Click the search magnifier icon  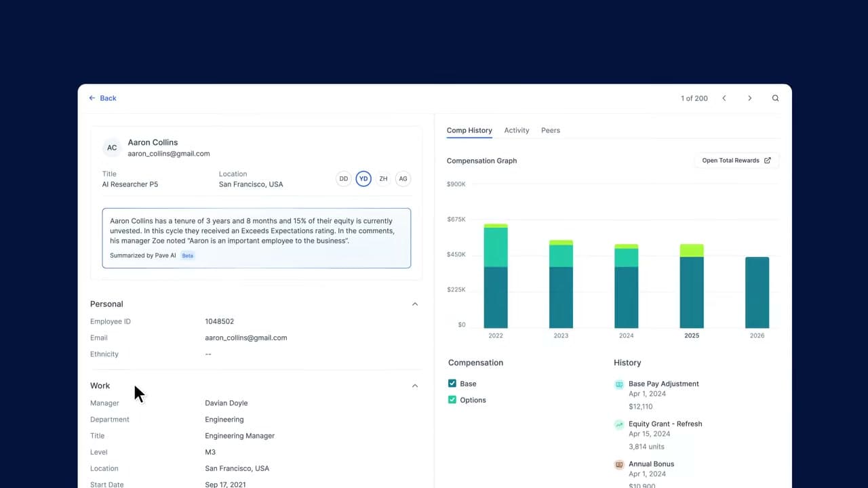pos(775,98)
